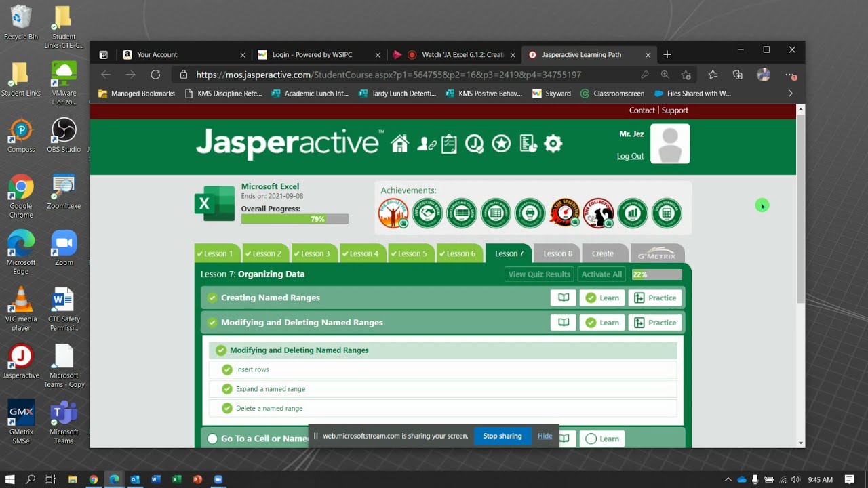Open Zoom desktop shortcut

tap(64, 249)
